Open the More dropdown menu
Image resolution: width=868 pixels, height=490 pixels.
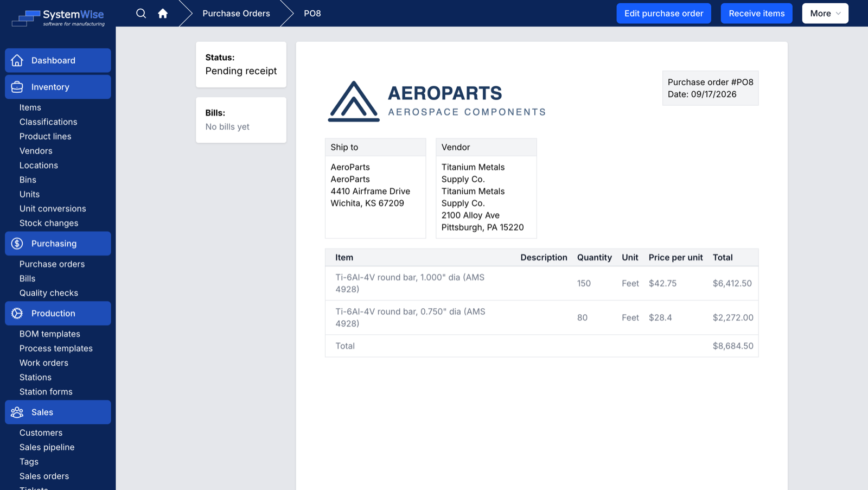tap(825, 14)
